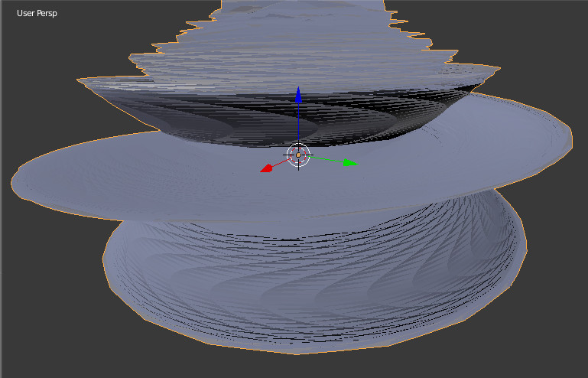Click empty background below User Persp label

coord(37,46)
